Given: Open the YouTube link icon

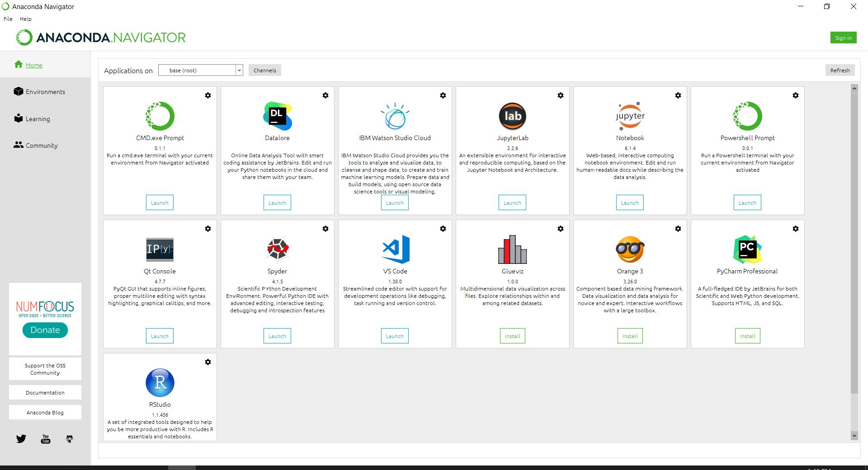Looking at the screenshot, I should [x=46, y=439].
